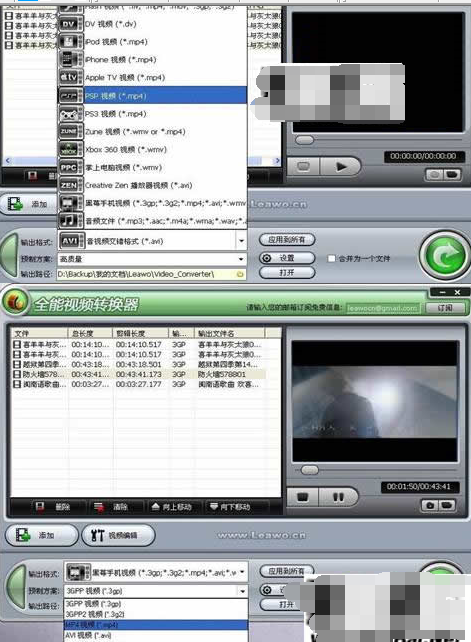Viewport: 471px width, 642px height.
Task: Click upper output path field D:\Backup
Action: (x=152, y=274)
